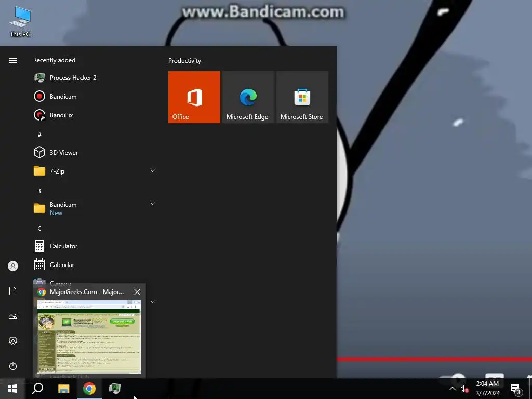Open the Office tile
This screenshot has width=532, height=399.
click(x=194, y=97)
